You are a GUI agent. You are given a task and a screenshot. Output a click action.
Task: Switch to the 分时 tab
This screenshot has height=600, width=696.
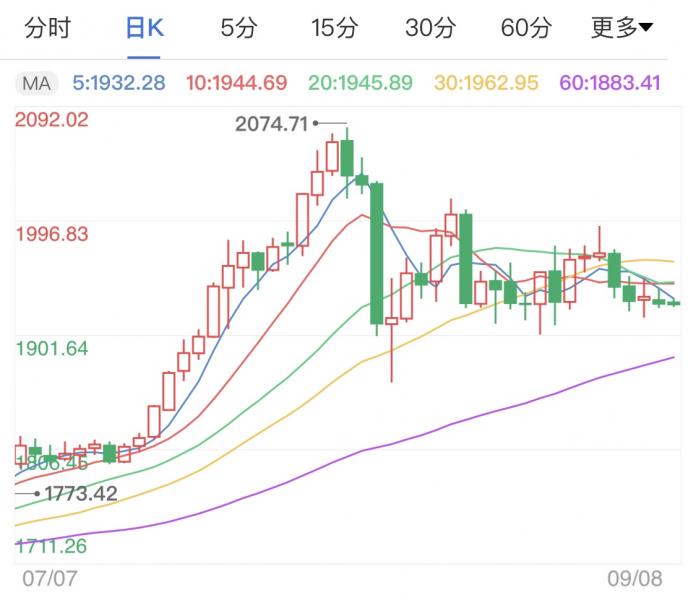[48, 28]
